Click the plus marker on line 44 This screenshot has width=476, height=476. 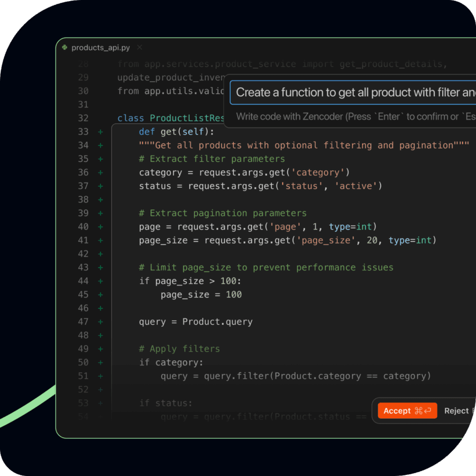[100, 281]
